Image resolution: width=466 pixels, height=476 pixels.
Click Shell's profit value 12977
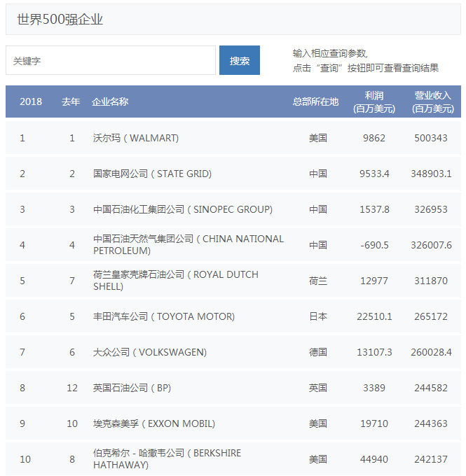point(374,281)
